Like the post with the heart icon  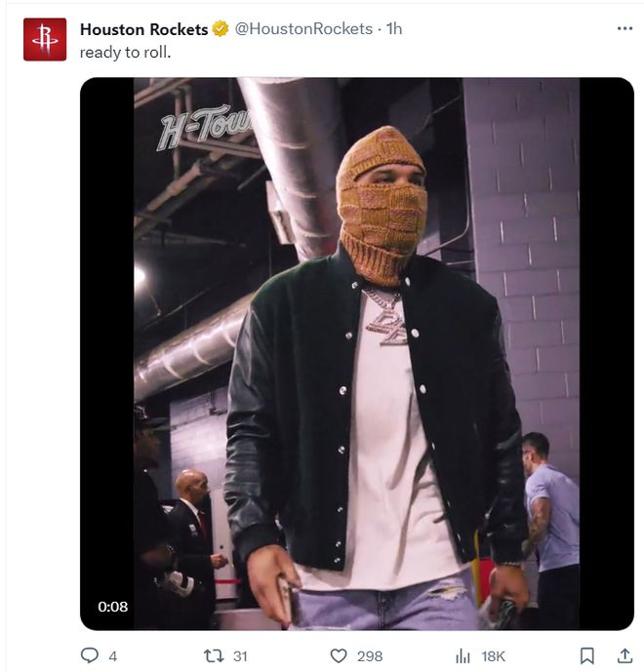coord(339,655)
